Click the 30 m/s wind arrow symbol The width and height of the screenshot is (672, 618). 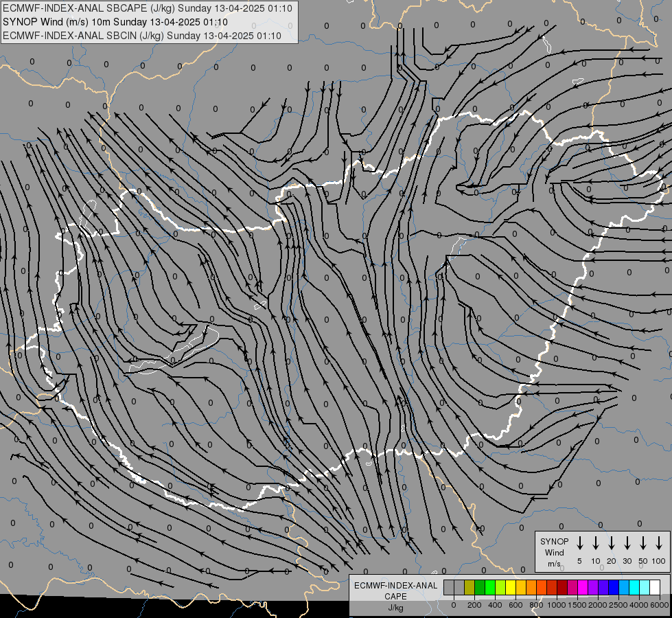pos(627,542)
